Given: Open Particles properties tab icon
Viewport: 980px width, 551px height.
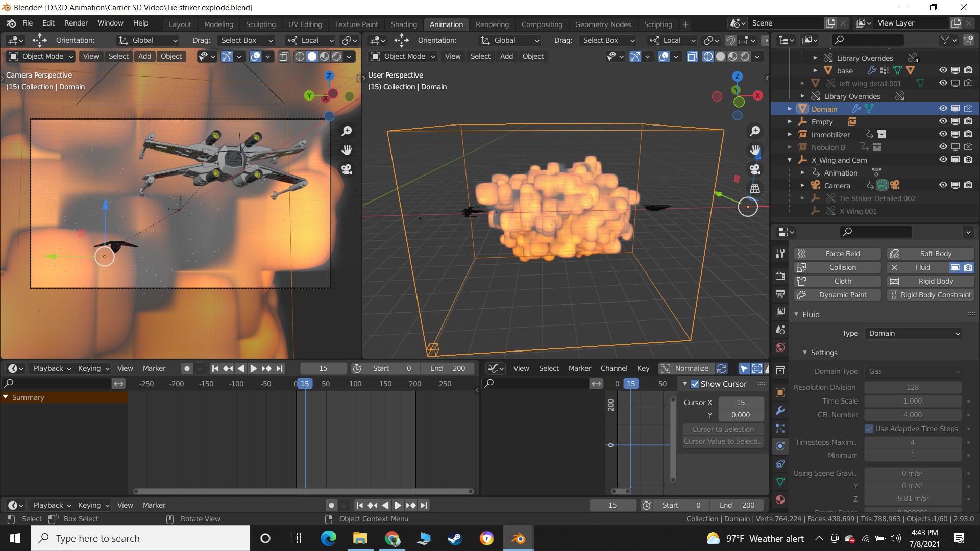Looking at the screenshot, I should (780, 428).
